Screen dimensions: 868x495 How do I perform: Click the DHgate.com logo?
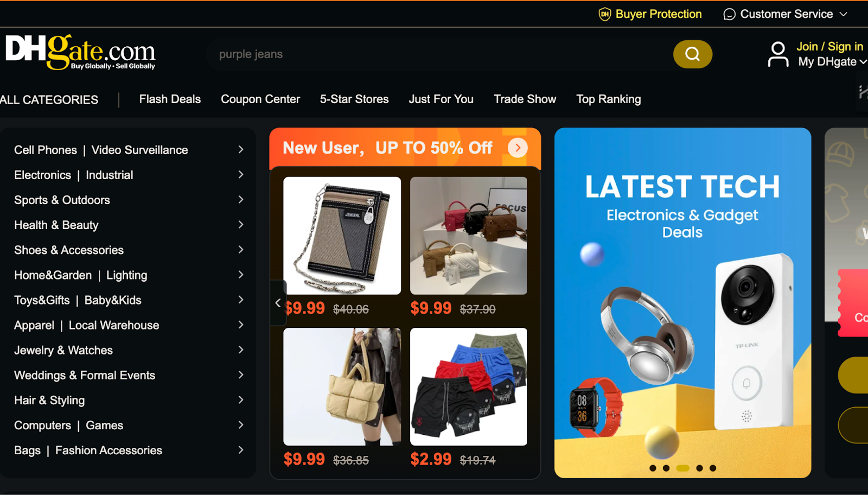80,52
